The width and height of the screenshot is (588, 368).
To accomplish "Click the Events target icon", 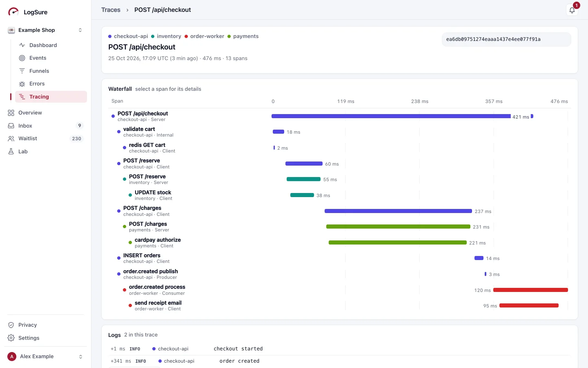I will coord(22,58).
